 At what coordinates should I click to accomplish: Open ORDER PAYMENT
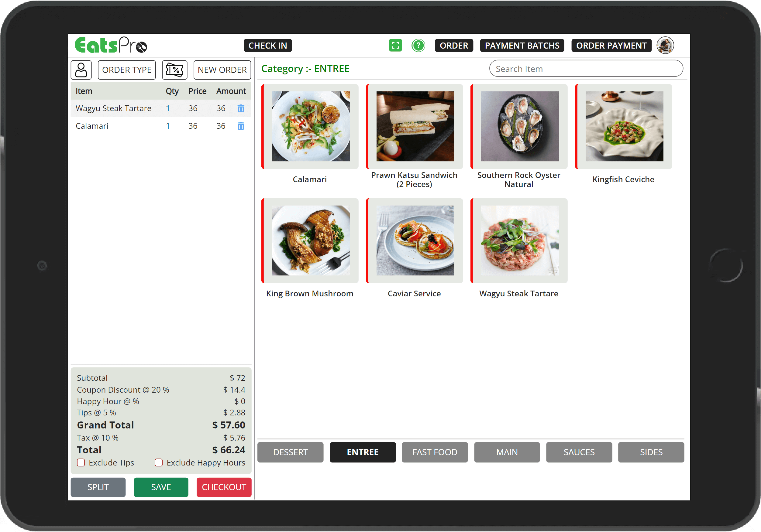(611, 45)
